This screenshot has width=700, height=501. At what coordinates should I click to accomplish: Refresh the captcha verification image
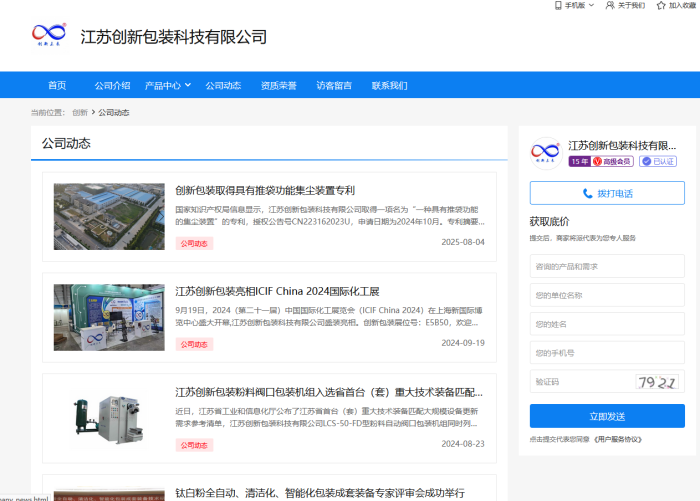[x=657, y=382]
